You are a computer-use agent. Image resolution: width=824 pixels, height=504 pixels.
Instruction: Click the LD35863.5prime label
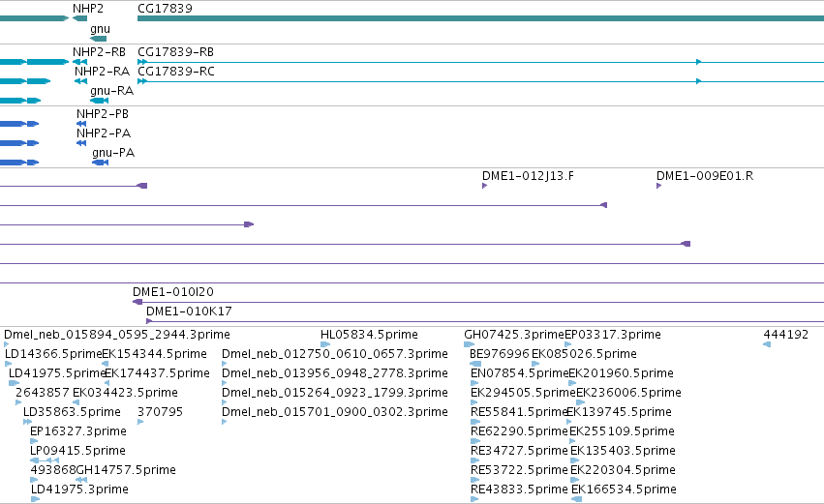click(x=72, y=412)
